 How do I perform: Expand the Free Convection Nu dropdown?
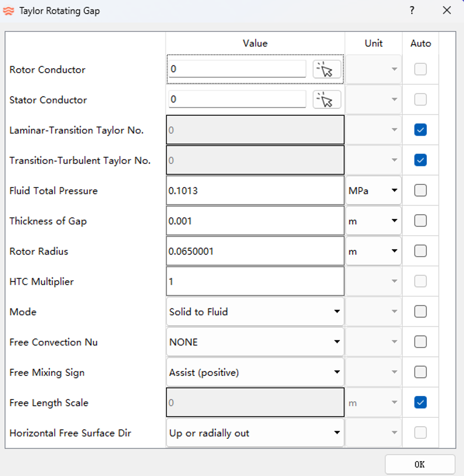click(x=255, y=342)
